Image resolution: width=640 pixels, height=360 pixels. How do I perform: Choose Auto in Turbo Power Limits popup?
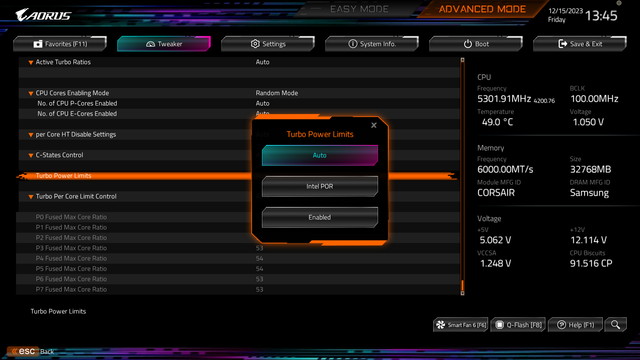pyautogui.click(x=320, y=156)
